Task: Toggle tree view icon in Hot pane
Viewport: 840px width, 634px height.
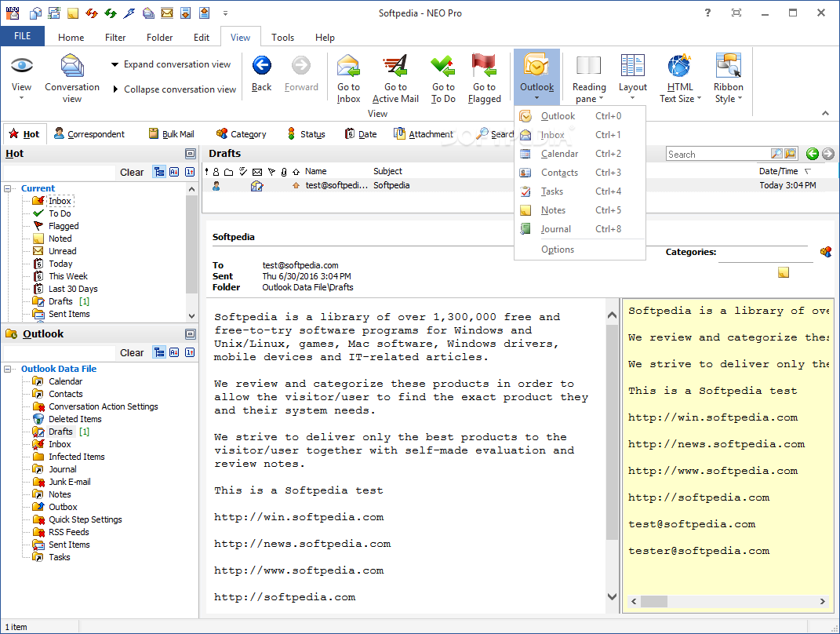Action: [x=159, y=172]
